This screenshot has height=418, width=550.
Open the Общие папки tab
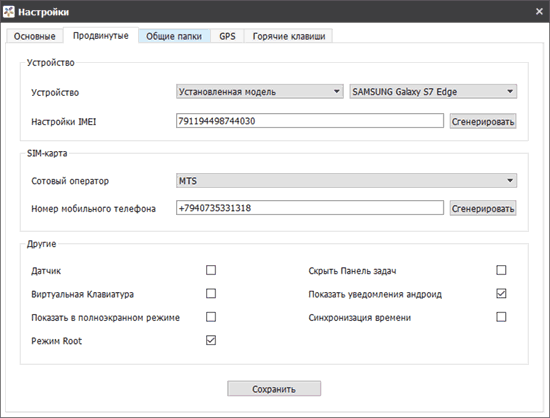pos(174,36)
